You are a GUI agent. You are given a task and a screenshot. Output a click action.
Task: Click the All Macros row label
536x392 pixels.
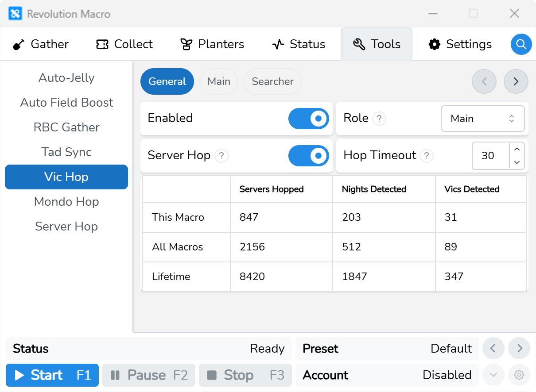(178, 247)
